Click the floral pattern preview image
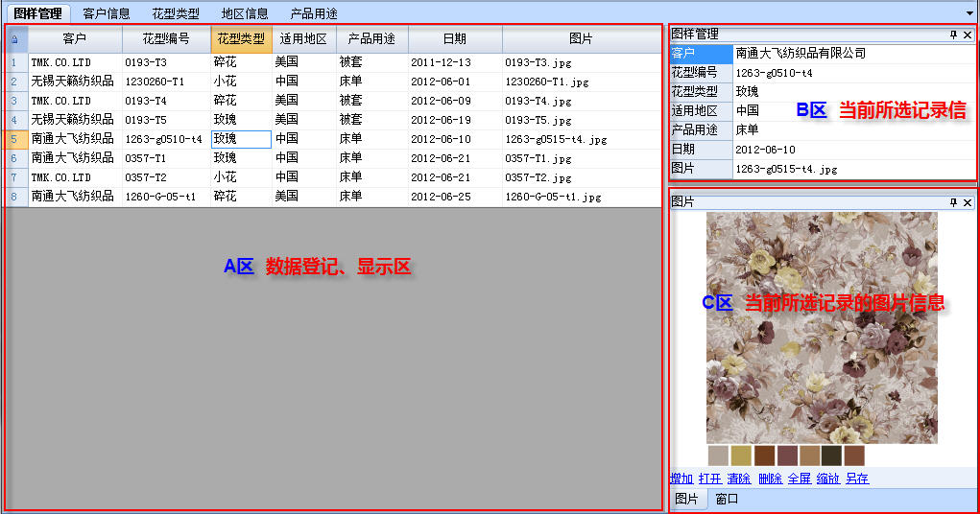Viewport: 980px width, 514px height. pyautogui.click(x=822, y=328)
